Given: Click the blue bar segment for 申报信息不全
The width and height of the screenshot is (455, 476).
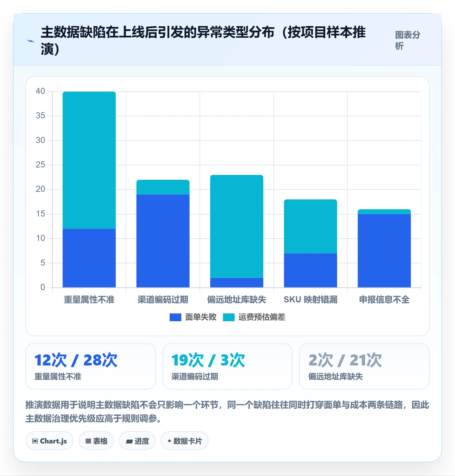Looking at the screenshot, I should tap(384, 251).
